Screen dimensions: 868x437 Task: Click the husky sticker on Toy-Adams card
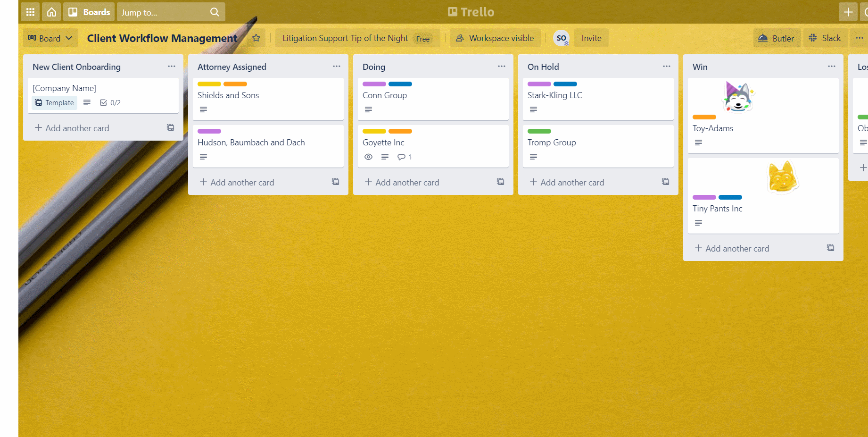(x=738, y=96)
